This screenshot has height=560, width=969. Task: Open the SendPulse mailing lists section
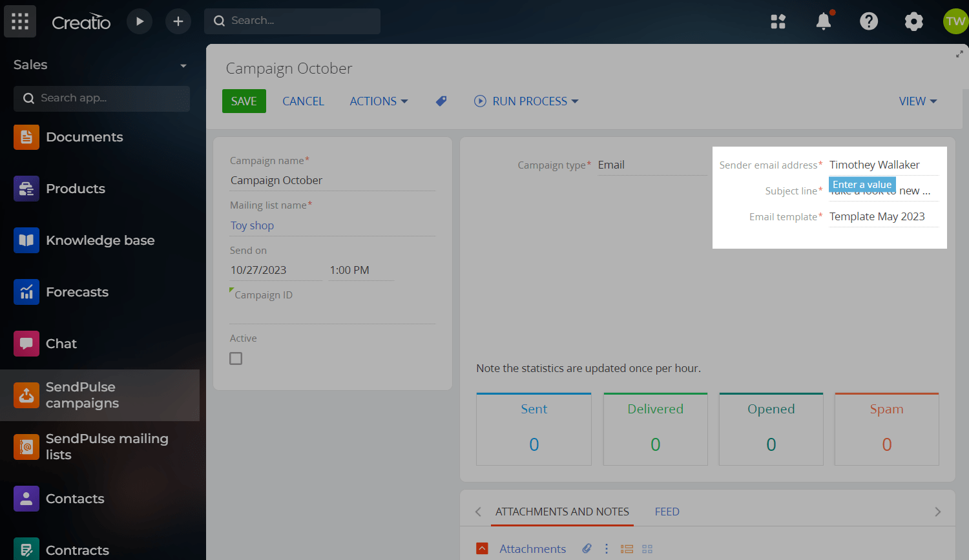100,447
